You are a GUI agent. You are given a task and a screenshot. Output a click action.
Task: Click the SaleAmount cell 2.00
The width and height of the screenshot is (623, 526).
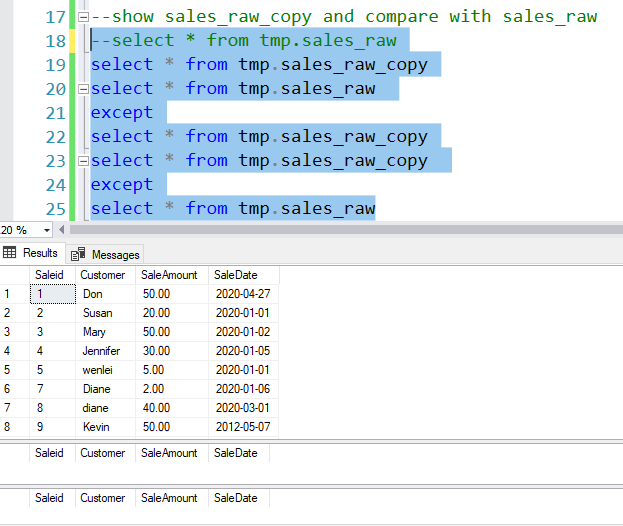pyautogui.click(x=172, y=389)
